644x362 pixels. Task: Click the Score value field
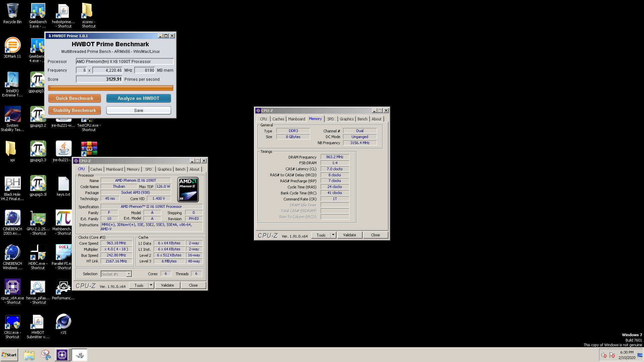(x=99, y=79)
